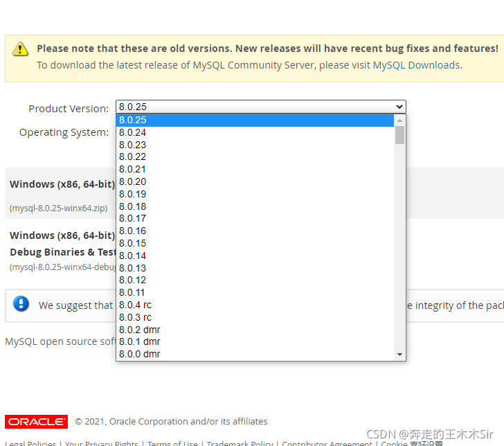
Task: Pick the 8.0.15 version
Action: (x=255, y=243)
